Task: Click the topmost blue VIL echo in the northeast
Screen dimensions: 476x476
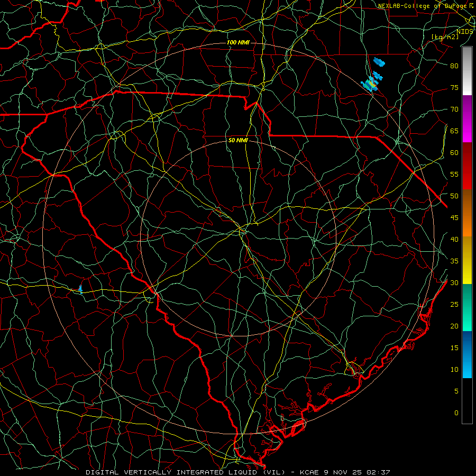Action: coord(379,62)
